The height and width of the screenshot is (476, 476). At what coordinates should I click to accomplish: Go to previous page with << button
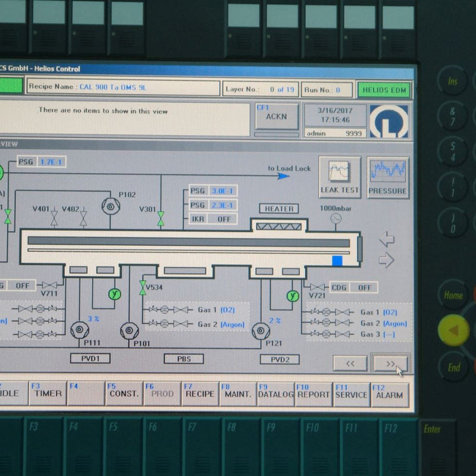[x=350, y=364]
